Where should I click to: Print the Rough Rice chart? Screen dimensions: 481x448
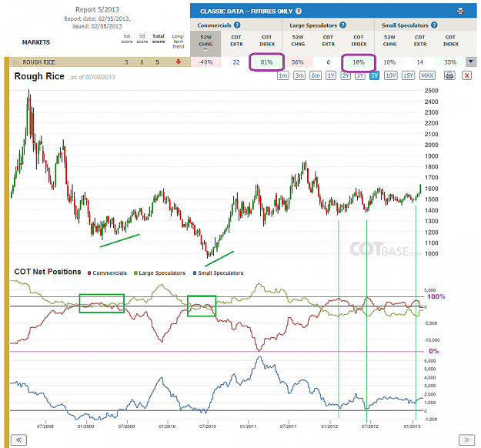tap(449, 75)
